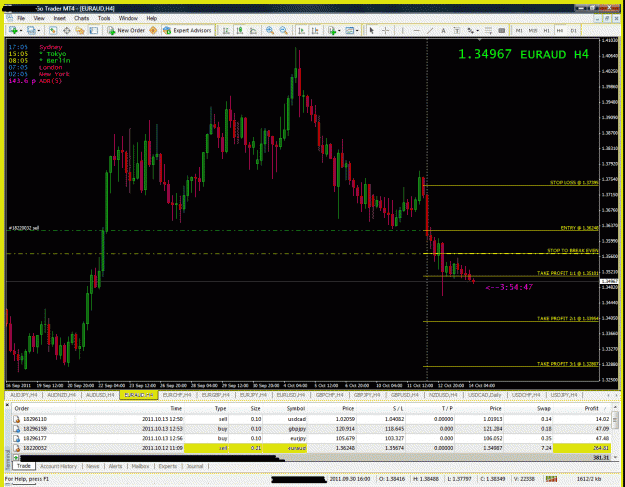The image size is (625, 487).
Task: Click the terminal orders vertical scrollbar
Action: (x=615, y=432)
